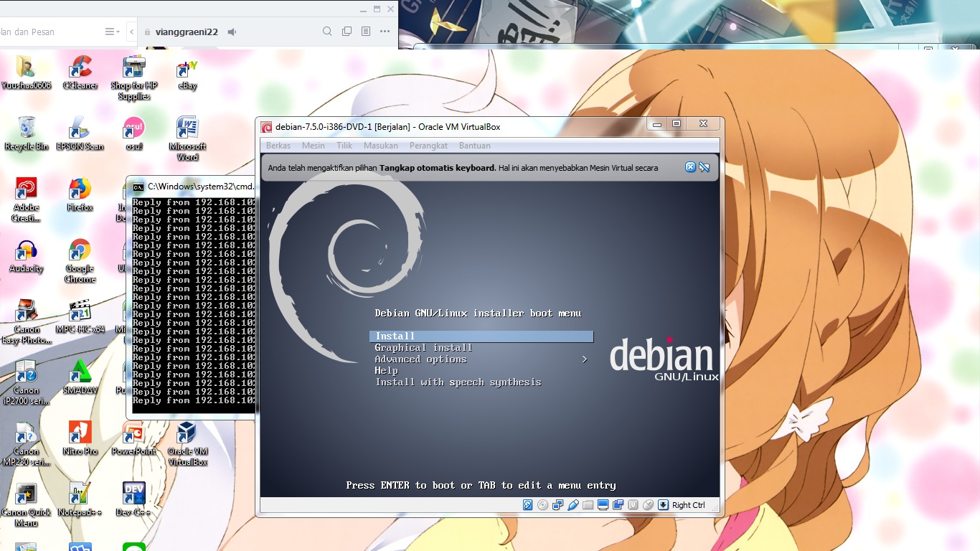The width and height of the screenshot is (980, 551).
Task: Open the Mesin menu in VirtualBox
Action: pos(314,146)
